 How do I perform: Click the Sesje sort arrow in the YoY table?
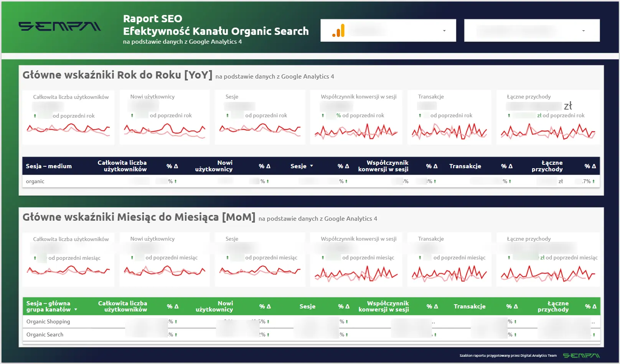click(312, 166)
